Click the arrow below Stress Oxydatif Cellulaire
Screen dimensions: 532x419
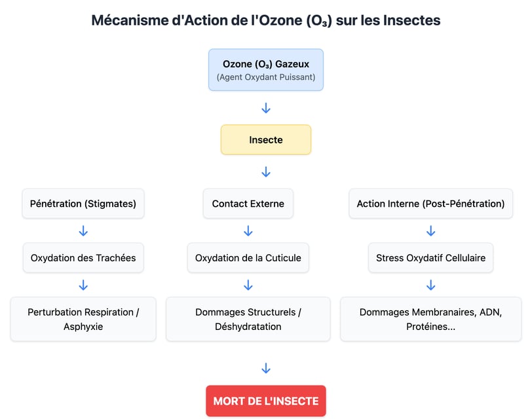[x=430, y=285]
